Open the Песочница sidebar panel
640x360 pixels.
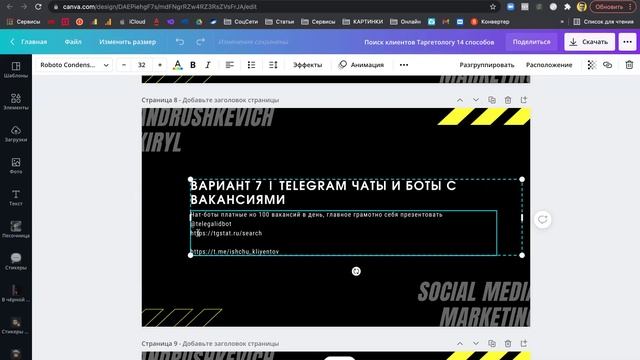point(16,230)
